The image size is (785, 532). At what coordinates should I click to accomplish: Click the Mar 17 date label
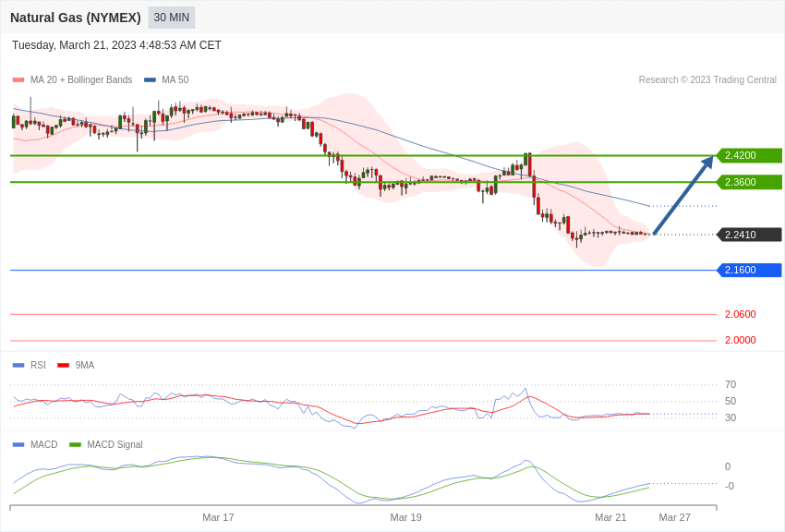point(218,517)
